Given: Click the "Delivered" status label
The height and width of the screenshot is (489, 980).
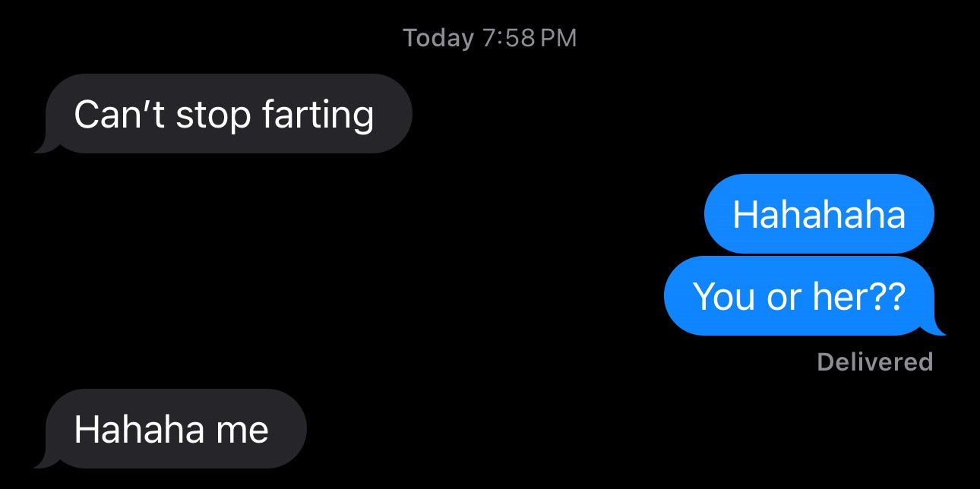Looking at the screenshot, I should 874,361.
